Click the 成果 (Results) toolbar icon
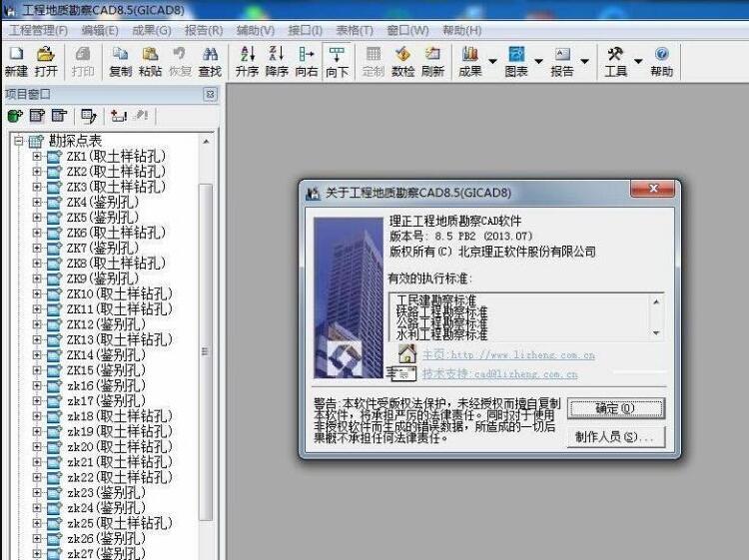This screenshot has height=560, width=749. (x=470, y=54)
